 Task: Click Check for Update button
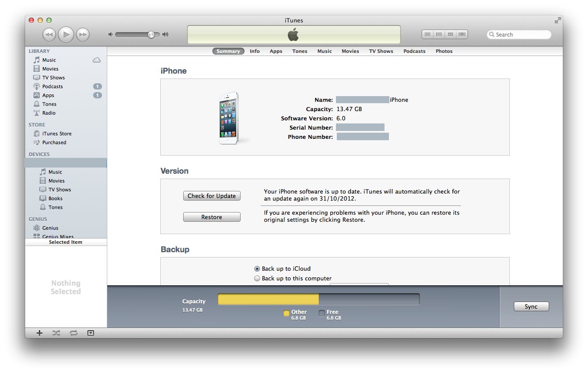pyautogui.click(x=212, y=196)
